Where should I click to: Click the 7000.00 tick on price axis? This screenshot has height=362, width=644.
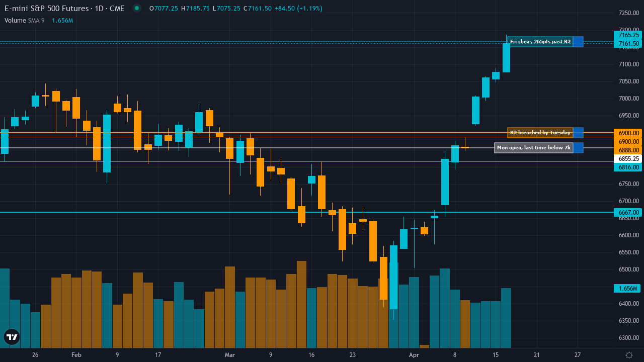pyautogui.click(x=629, y=99)
